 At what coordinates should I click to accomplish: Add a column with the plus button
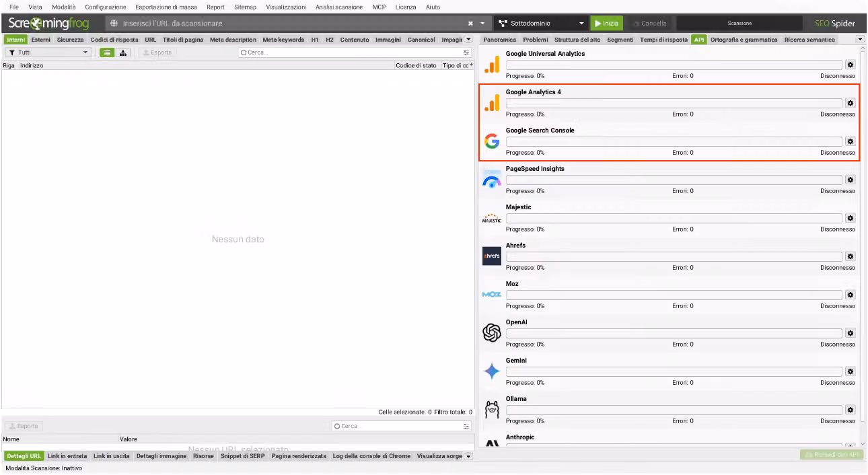pyautogui.click(x=471, y=65)
